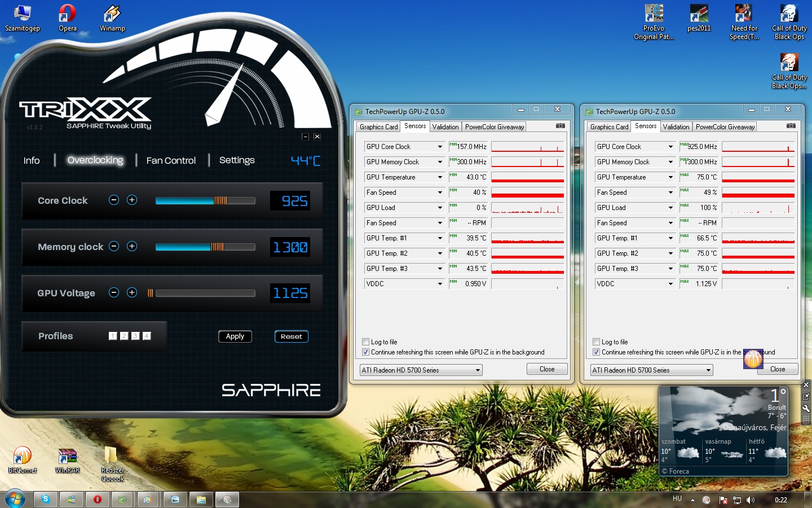Select TRIXX profile slot 4
The width and height of the screenshot is (812, 508).
[147, 336]
